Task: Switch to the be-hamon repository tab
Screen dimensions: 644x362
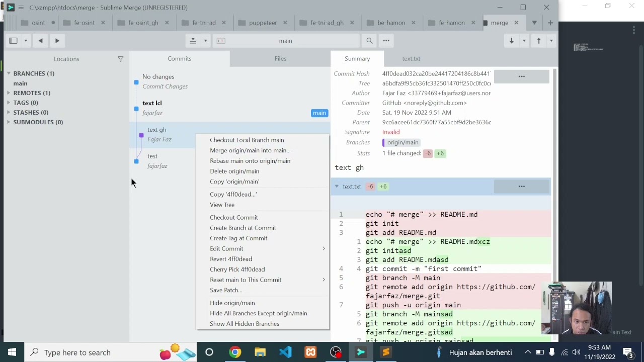Action: pos(391,23)
